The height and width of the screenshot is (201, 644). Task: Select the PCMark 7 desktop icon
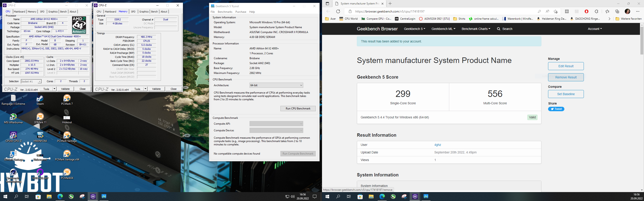click(x=67, y=100)
